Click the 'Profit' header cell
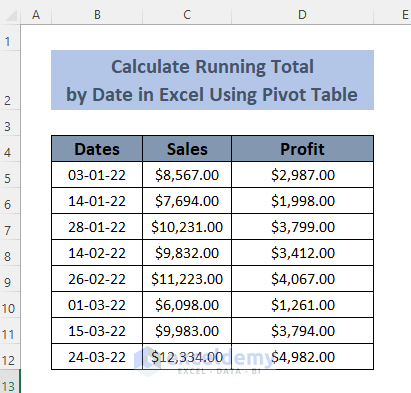This screenshot has width=411, height=393. click(302, 149)
